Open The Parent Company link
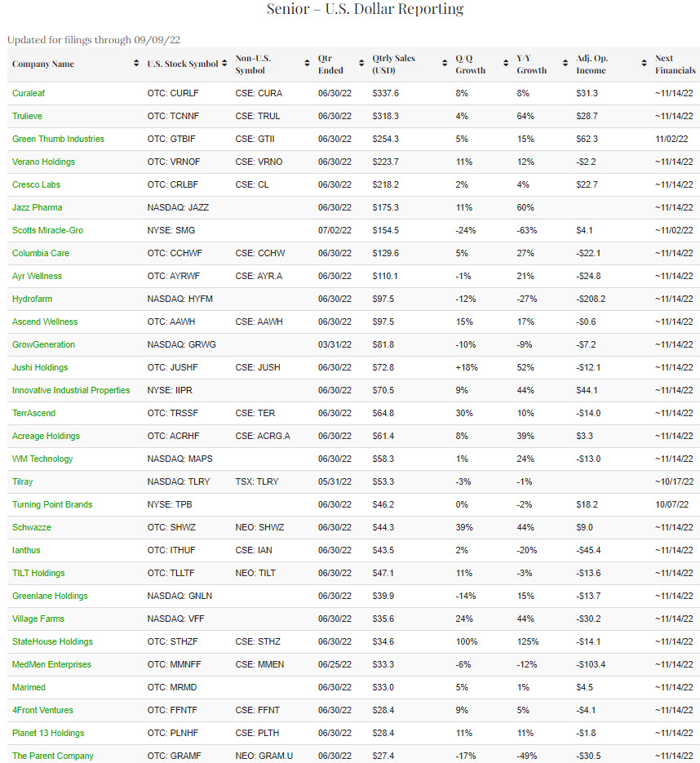The height and width of the screenshot is (763, 700). click(52, 756)
